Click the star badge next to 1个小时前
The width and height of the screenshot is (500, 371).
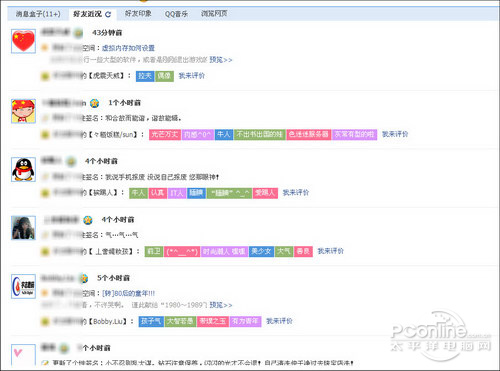[x=95, y=103]
